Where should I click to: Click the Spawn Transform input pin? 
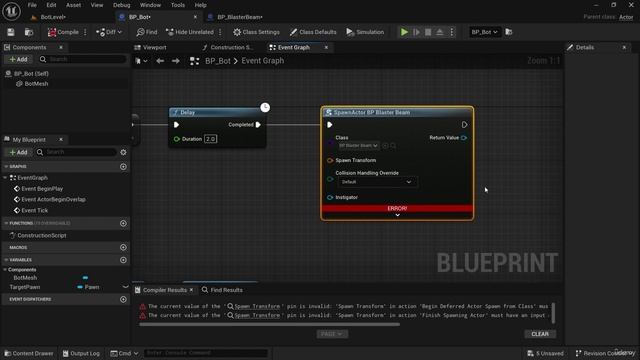(330, 160)
